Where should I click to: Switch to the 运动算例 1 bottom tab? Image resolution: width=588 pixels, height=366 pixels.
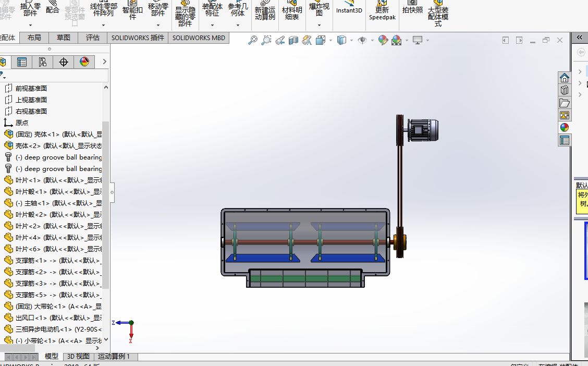114,356
